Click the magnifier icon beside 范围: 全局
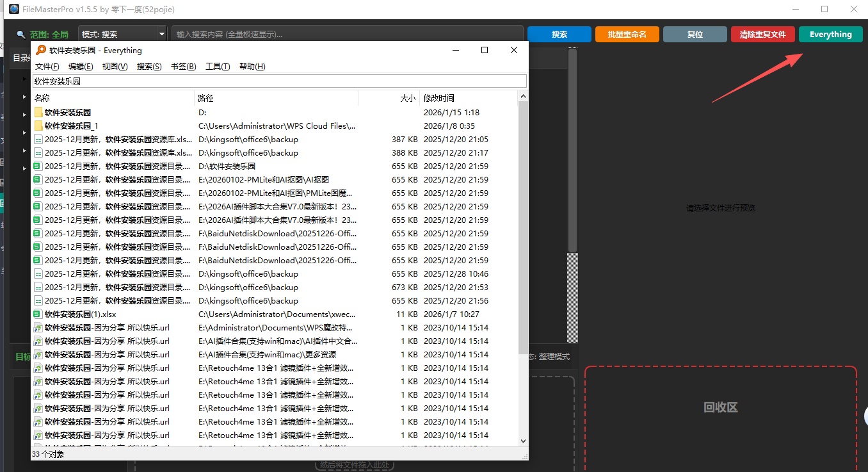This screenshot has width=868, height=472. coord(21,35)
